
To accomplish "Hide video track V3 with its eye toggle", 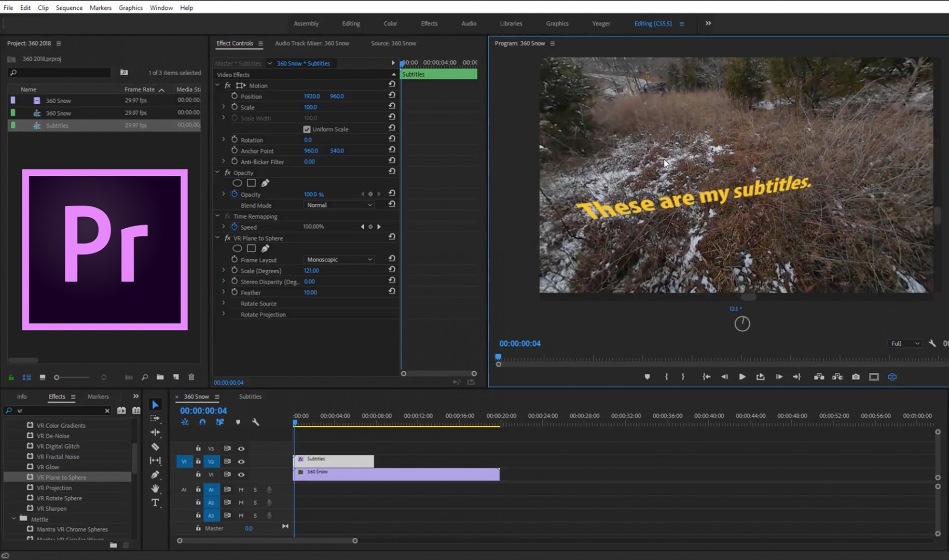I will coord(241,448).
